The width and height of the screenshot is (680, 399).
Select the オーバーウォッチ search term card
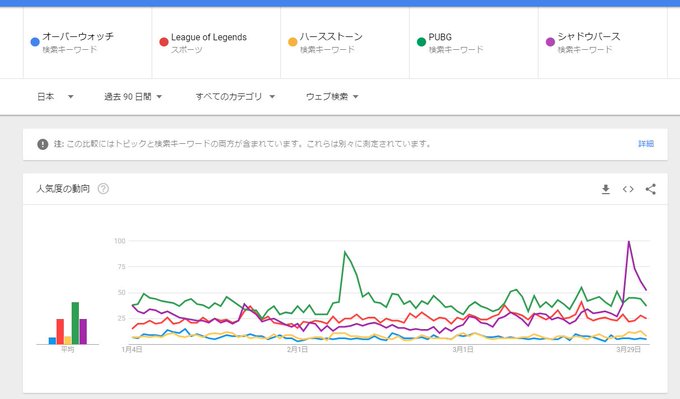pos(88,43)
